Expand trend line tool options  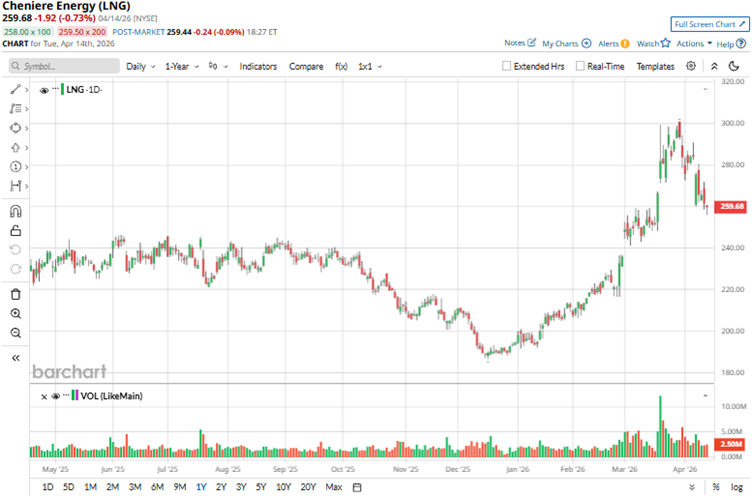(x=26, y=90)
